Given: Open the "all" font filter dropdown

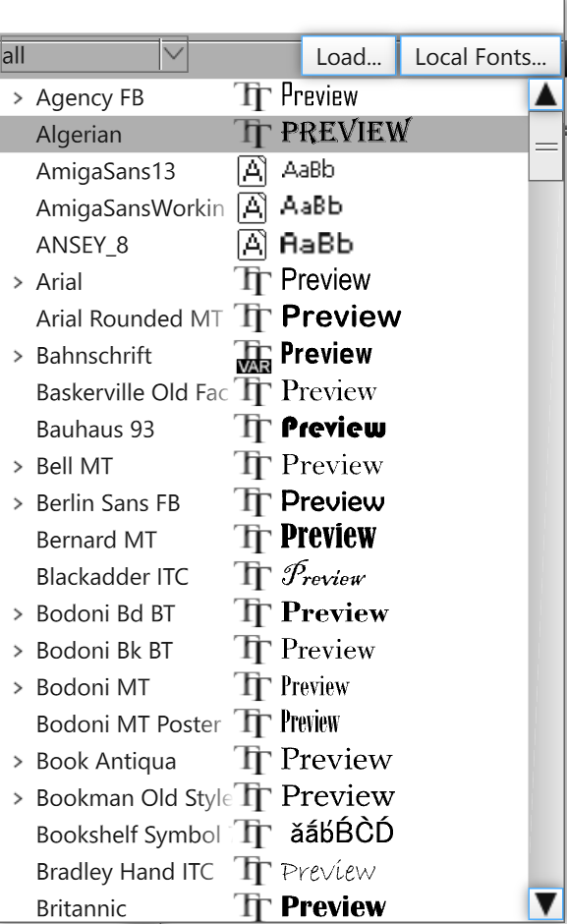Looking at the screenshot, I should click(173, 55).
